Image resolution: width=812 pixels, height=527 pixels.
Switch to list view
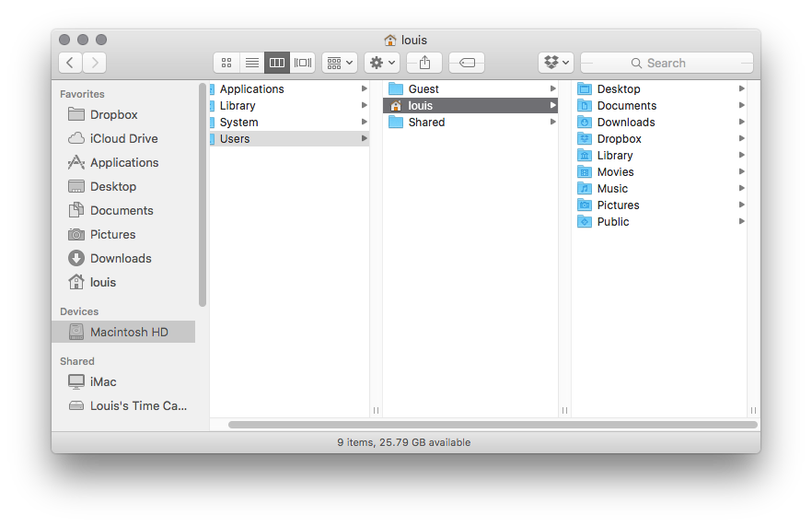[251, 63]
